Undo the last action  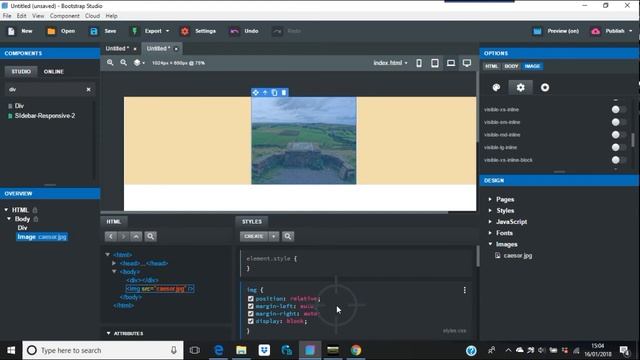pos(234,31)
